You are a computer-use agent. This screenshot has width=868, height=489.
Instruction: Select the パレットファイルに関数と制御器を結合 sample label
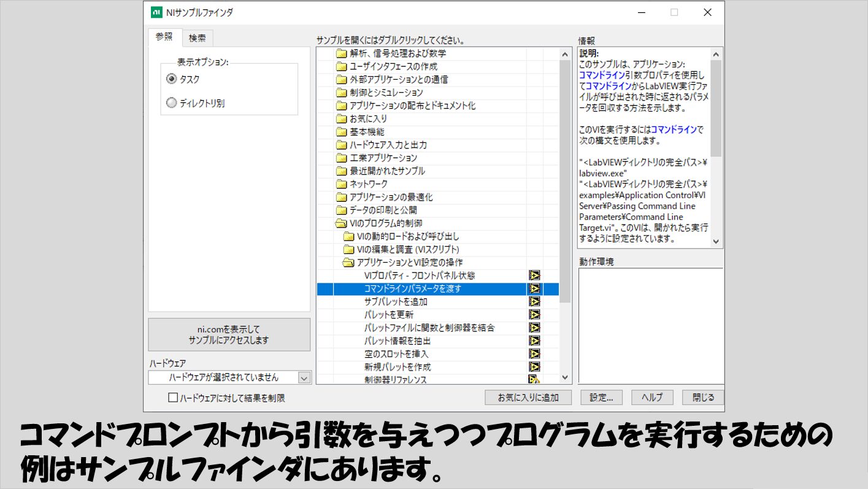pos(429,328)
